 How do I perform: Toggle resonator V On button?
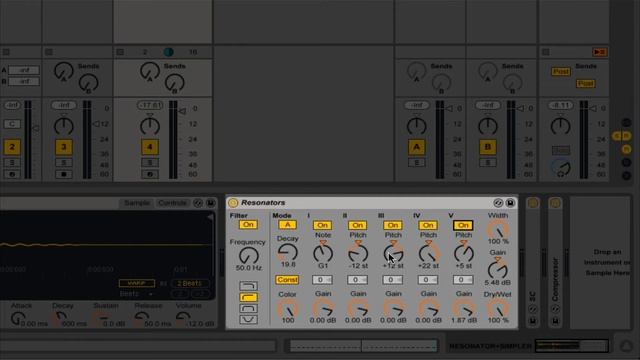coord(463,225)
